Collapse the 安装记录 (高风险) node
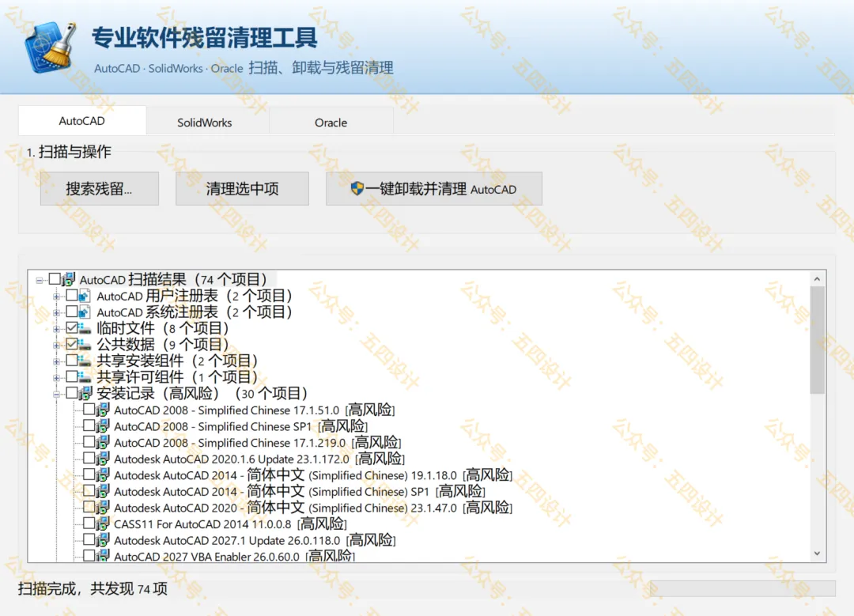This screenshot has height=616, width=854. 56,395
